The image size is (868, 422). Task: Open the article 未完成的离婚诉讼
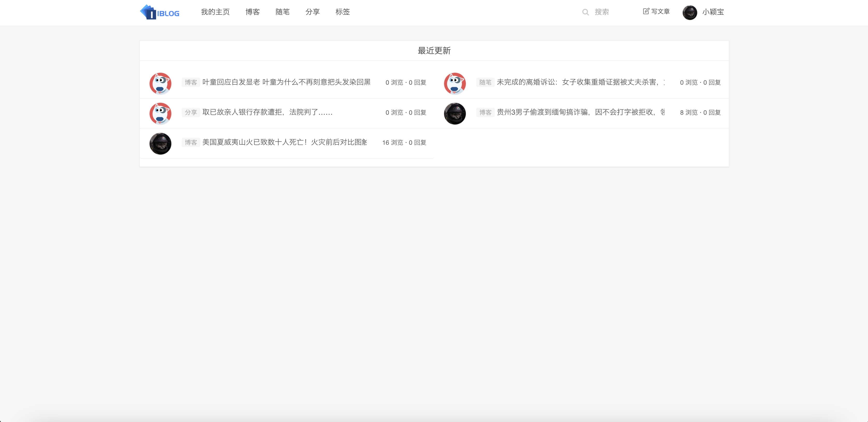tap(579, 82)
